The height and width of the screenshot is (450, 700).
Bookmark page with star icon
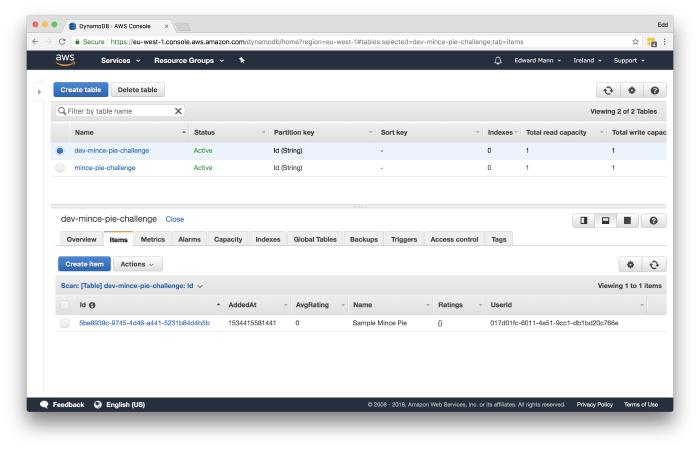pos(635,42)
